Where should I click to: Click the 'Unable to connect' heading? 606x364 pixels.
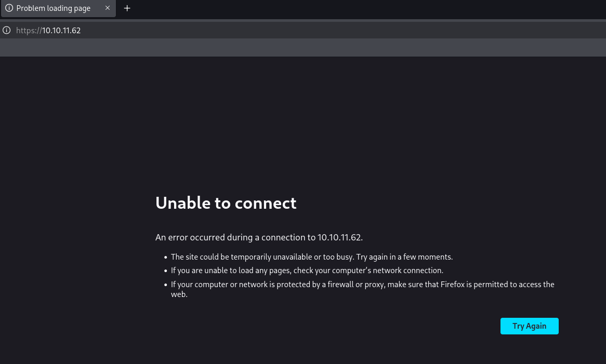[226, 203]
